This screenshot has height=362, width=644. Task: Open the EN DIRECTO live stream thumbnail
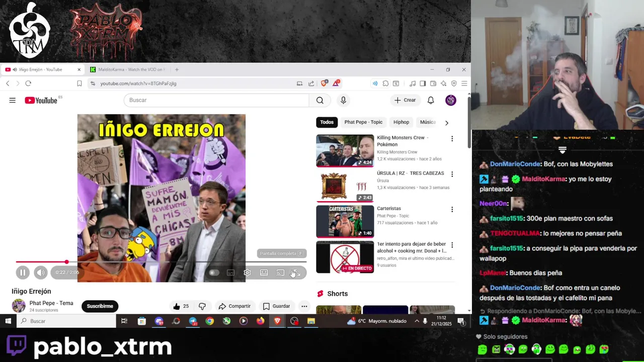coord(345,257)
